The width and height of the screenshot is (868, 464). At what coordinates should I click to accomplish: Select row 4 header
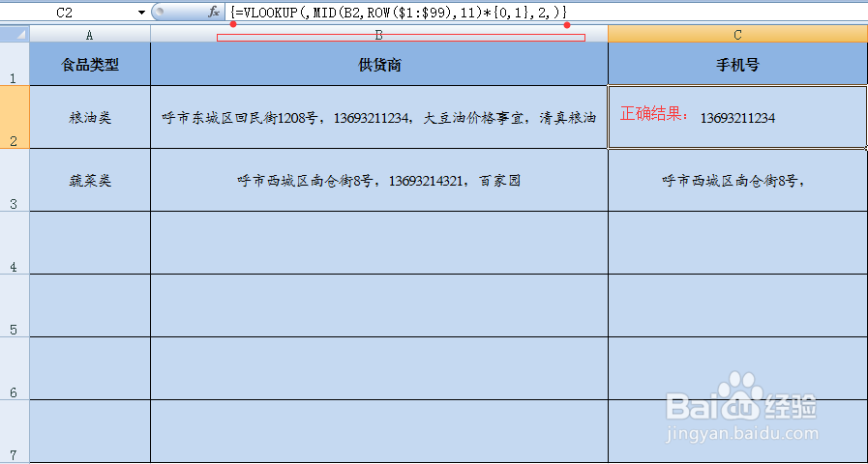coord(15,243)
